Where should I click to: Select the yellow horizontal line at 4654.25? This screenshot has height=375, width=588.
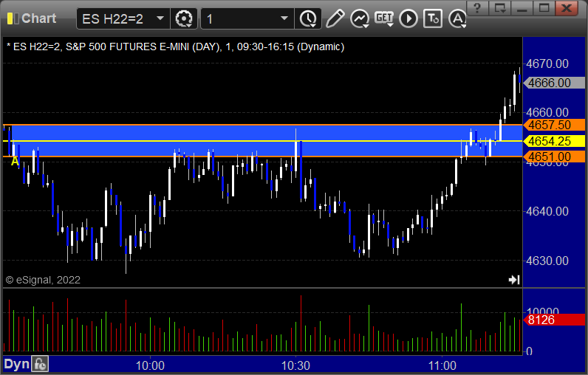[x=262, y=141]
